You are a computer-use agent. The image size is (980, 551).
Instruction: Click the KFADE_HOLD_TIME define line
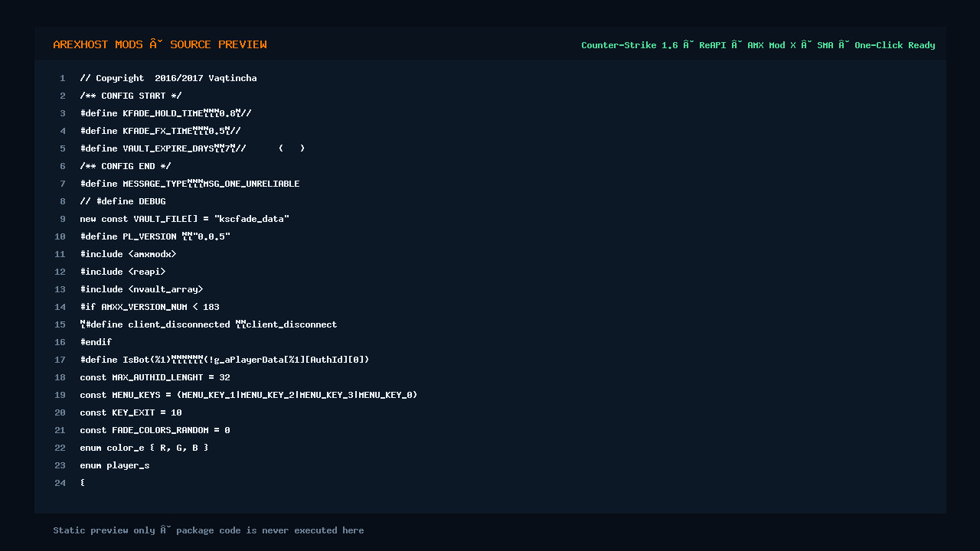pyautogui.click(x=165, y=113)
